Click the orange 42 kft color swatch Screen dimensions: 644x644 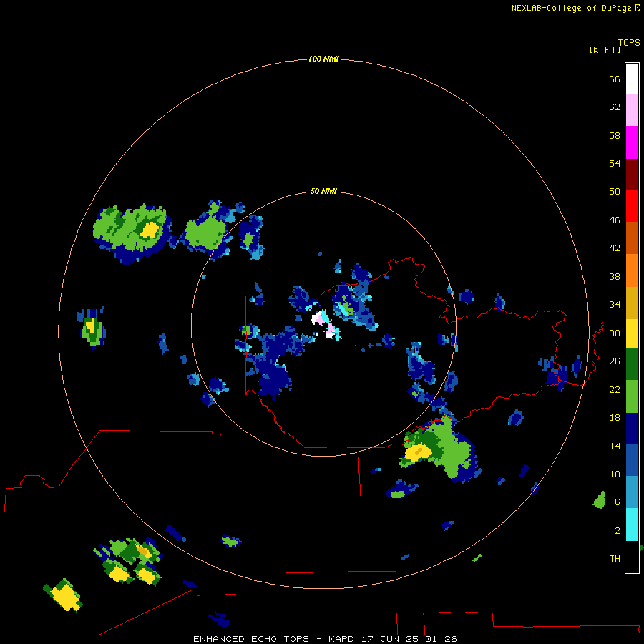coord(632,270)
